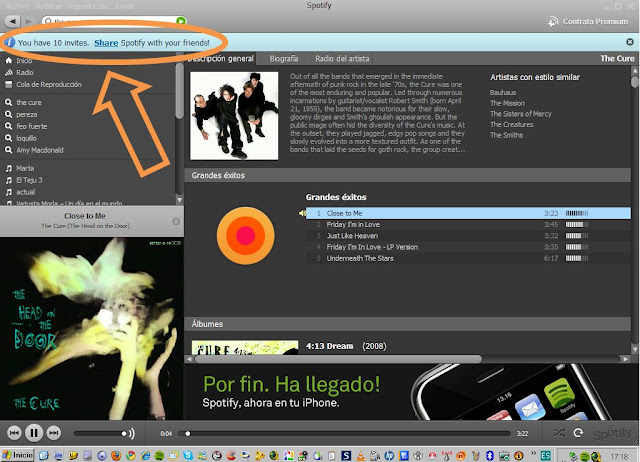Click the volume speaker icon

point(131,433)
